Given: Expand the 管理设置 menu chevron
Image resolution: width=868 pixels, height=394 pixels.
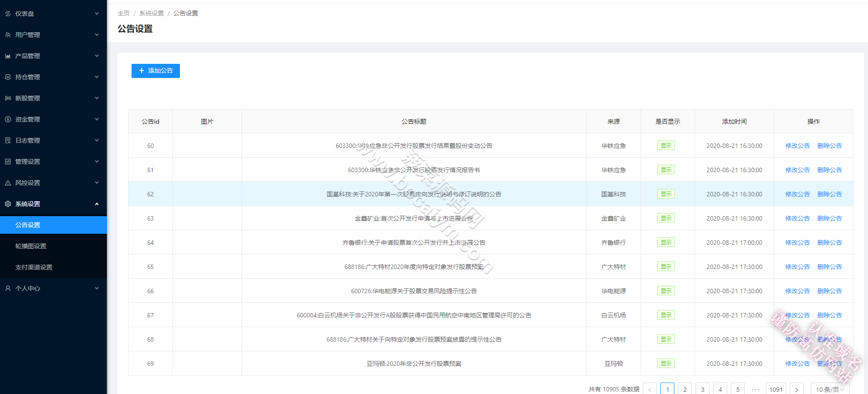Looking at the screenshot, I should coord(97,162).
